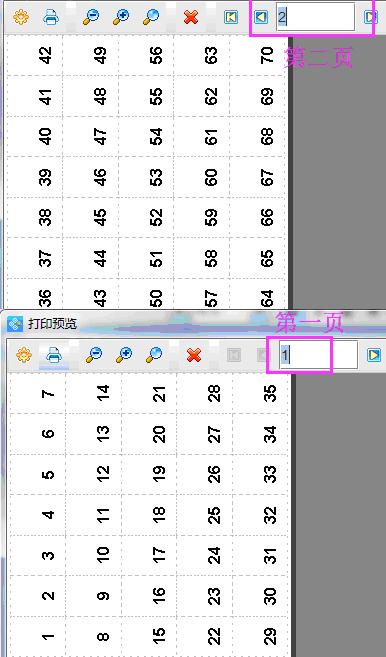Viewport: 386px width, 657px height.
Task: Select the label cell numbered 49
Action: click(x=91, y=55)
